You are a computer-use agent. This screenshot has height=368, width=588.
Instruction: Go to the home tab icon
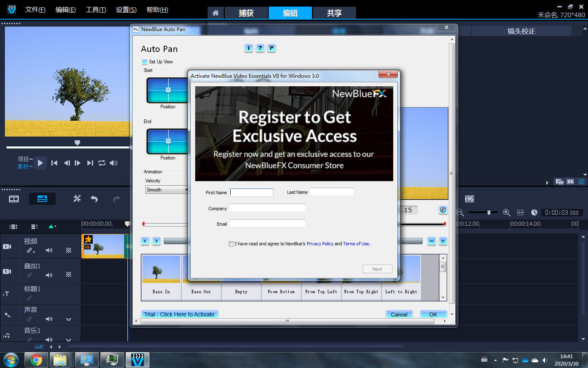216,13
